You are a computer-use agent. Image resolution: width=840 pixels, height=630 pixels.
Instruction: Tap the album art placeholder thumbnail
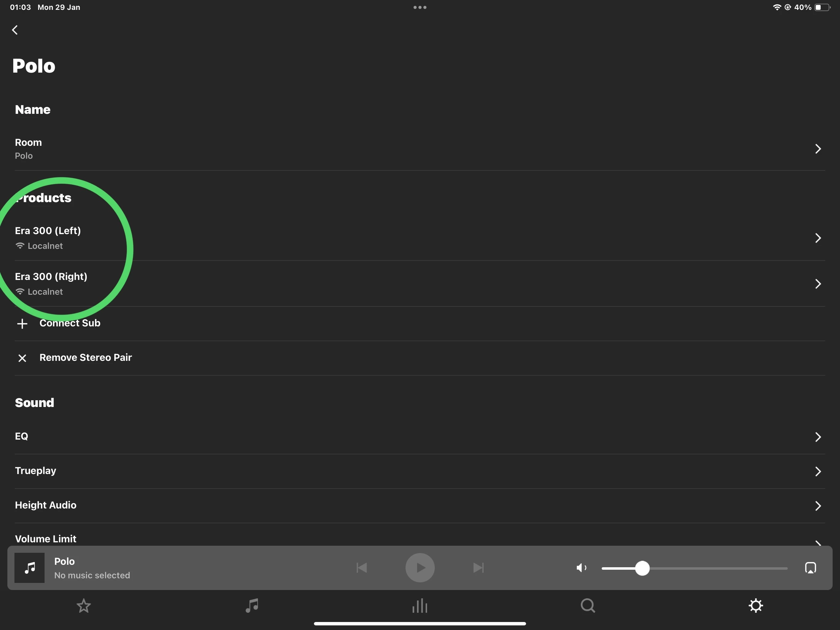[30, 568]
